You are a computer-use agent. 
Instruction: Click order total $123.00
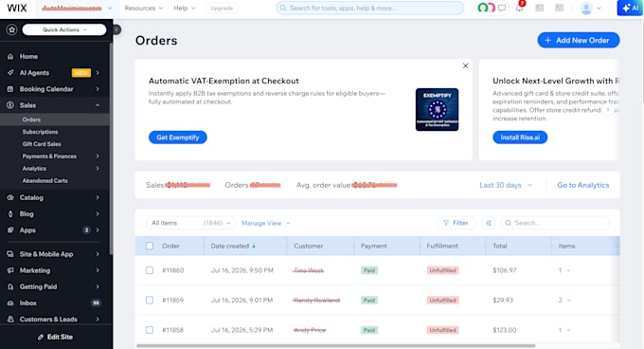(x=505, y=330)
